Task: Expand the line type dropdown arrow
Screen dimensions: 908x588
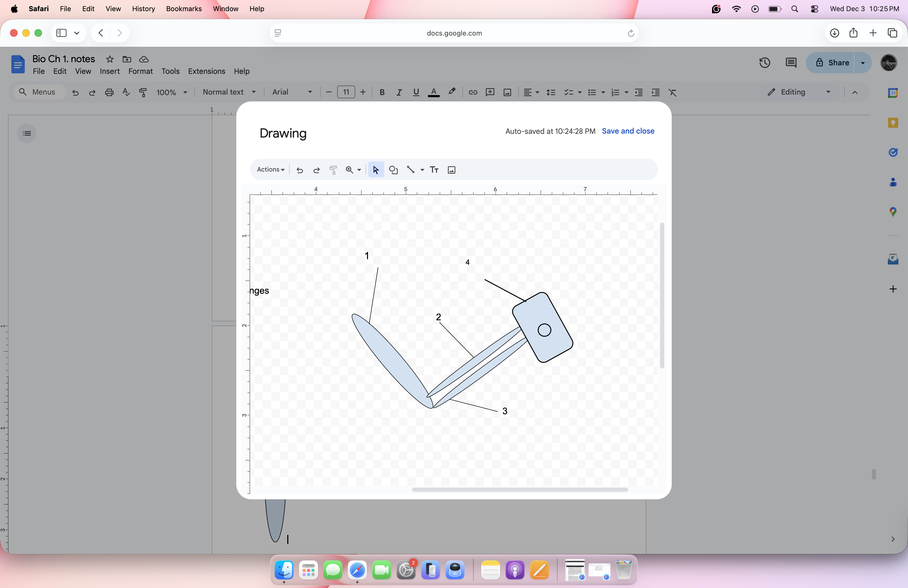Action: pos(422,170)
